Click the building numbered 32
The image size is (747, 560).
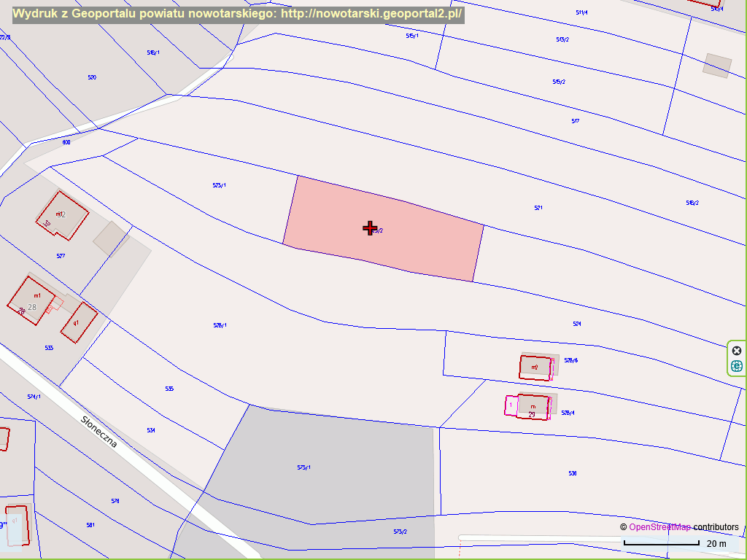(61, 216)
